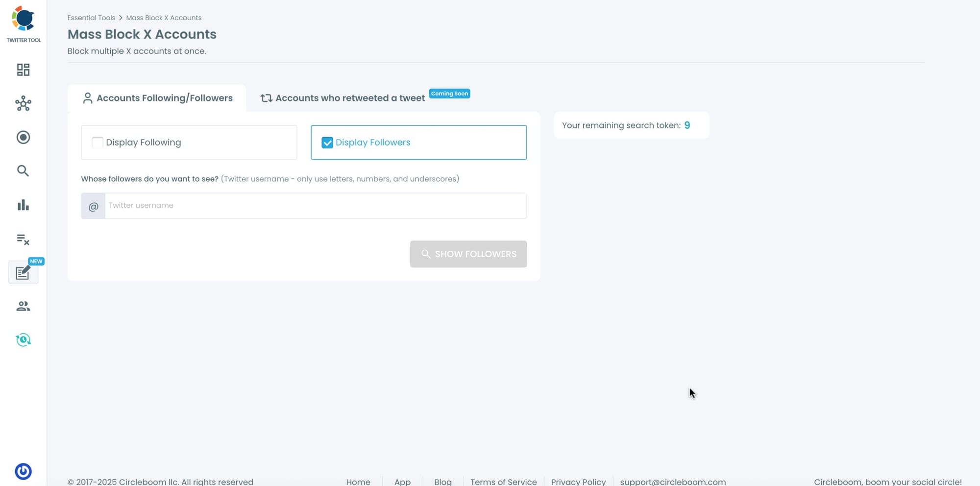Image resolution: width=980 pixels, height=486 pixels.
Task: Open the circle network icon in sidebar
Action: [x=23, y=103]
